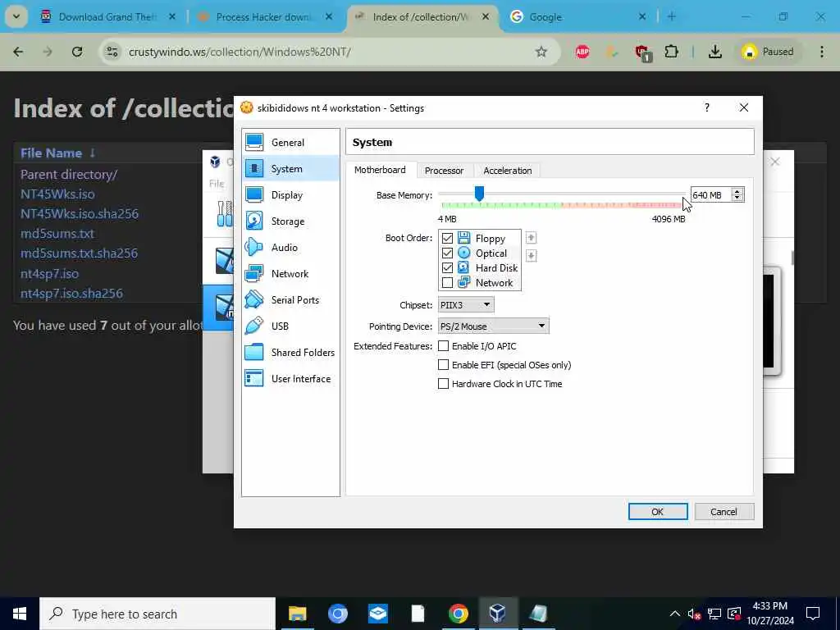Check Network in boot order

pyautogui.click(x=447, y=282)
